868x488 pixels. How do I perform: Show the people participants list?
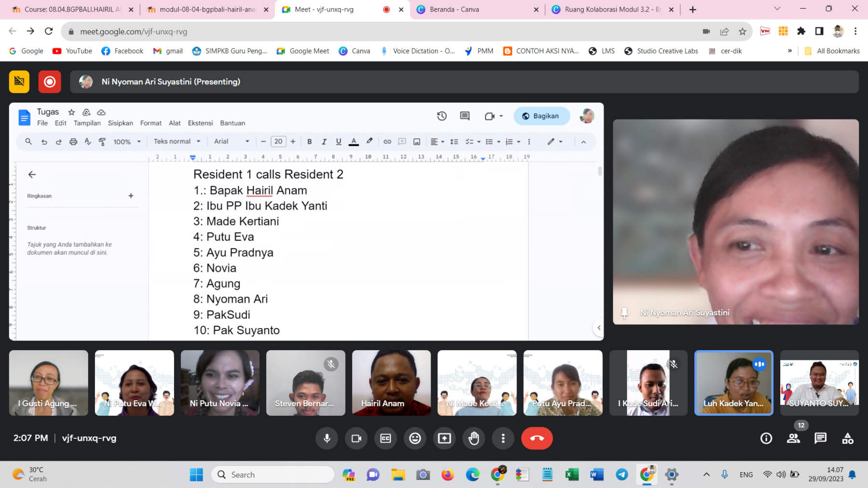pos(793,438)
